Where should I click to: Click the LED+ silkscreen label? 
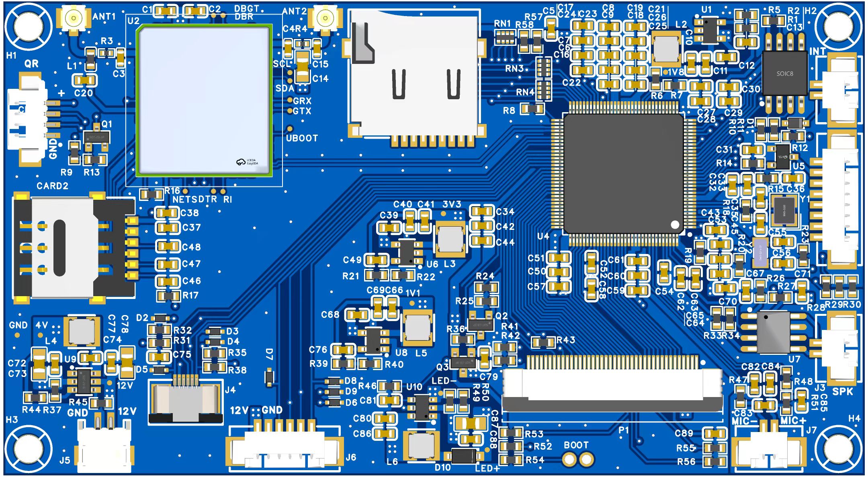tap(487, 468)
